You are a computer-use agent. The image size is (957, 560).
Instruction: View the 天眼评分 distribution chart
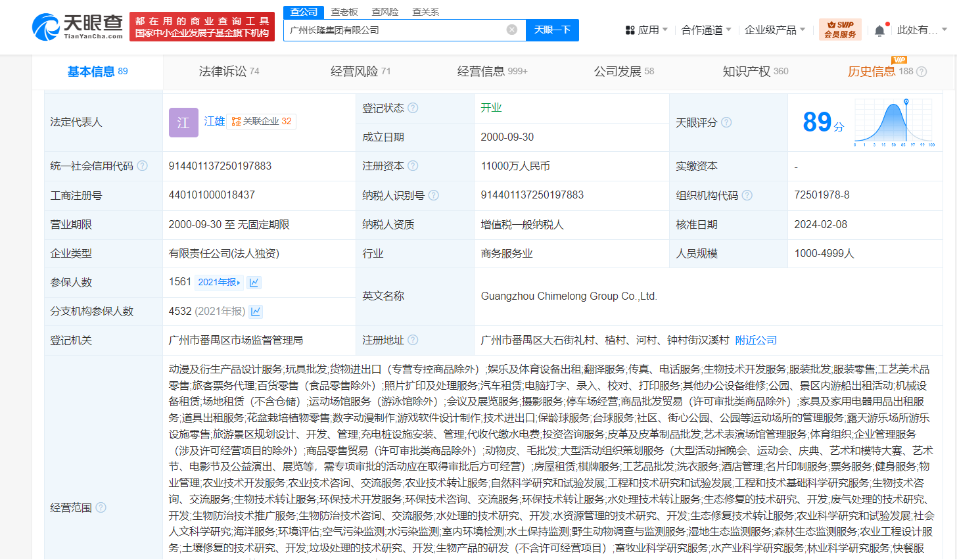click(894, 123)
